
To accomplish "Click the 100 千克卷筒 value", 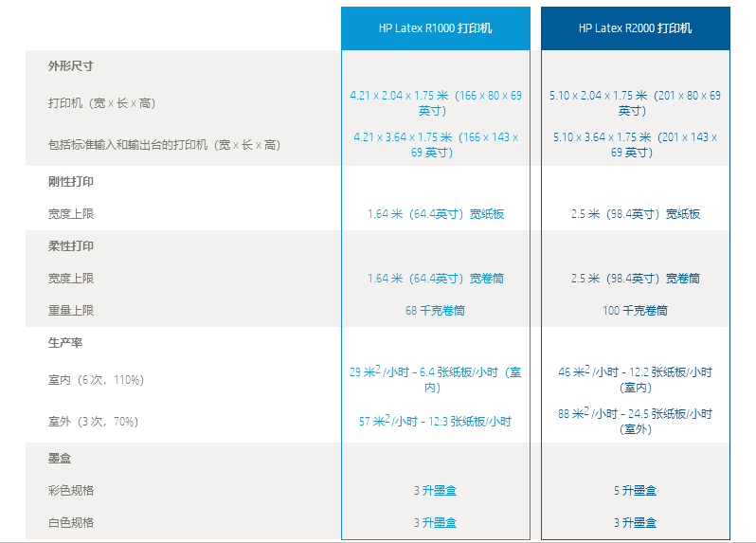I will click(x=636, y=310).
